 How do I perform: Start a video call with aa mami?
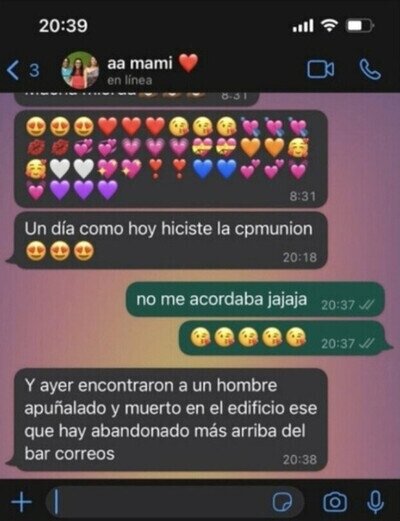320,69
